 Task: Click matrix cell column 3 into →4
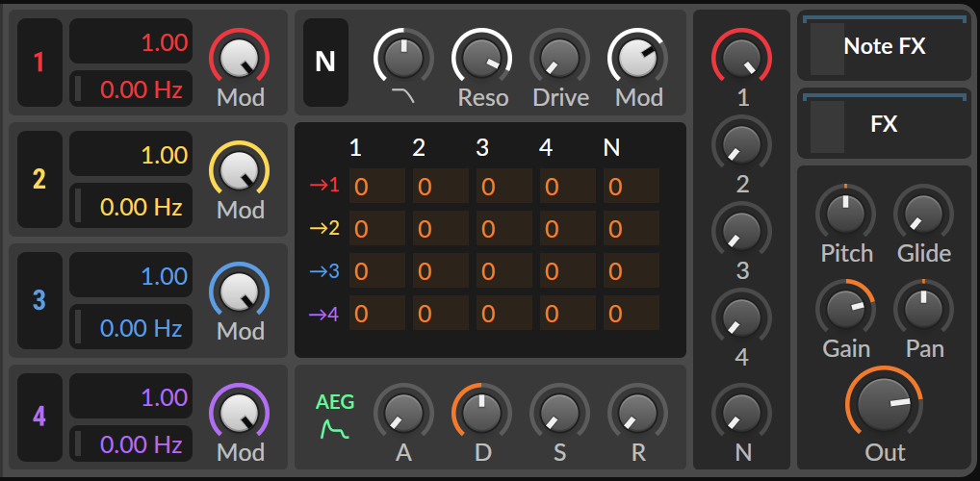pos(504,313)
